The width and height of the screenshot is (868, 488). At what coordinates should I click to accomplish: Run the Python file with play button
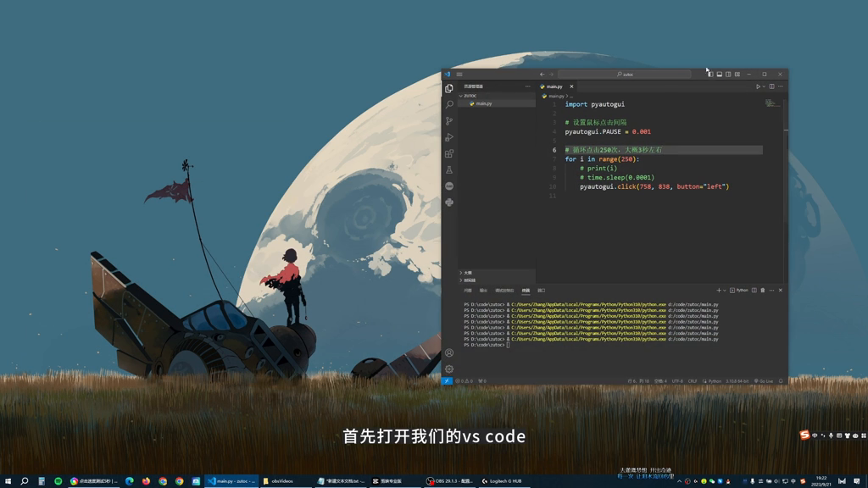(x=758, y=86)
